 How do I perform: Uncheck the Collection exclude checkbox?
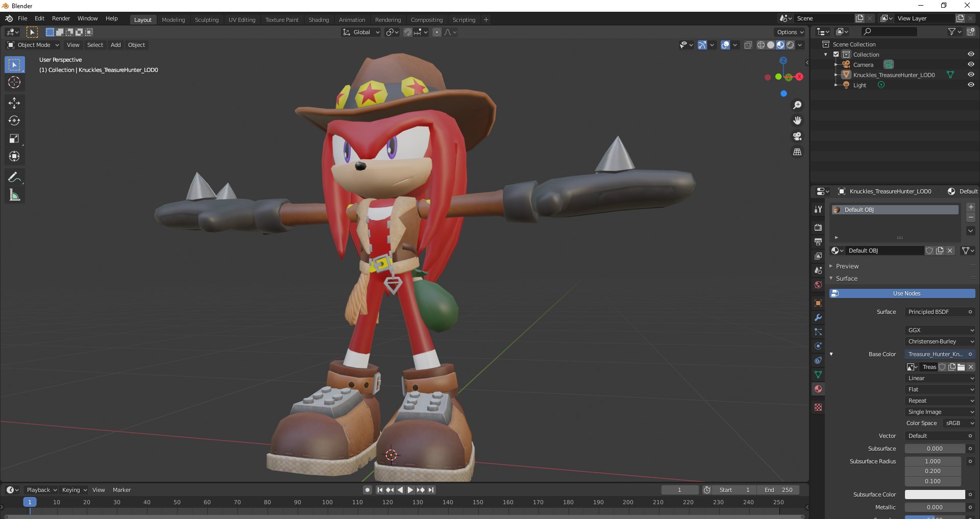tap(836, 55)
